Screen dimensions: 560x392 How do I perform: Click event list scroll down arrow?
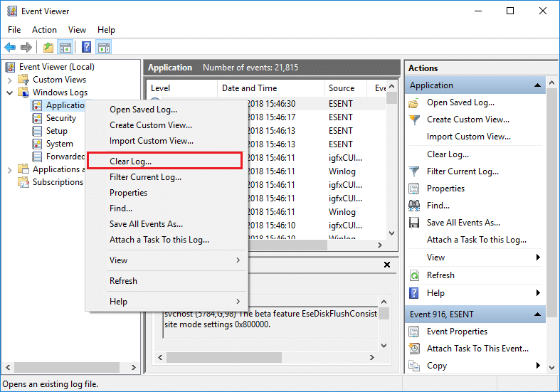coord(392,233)
